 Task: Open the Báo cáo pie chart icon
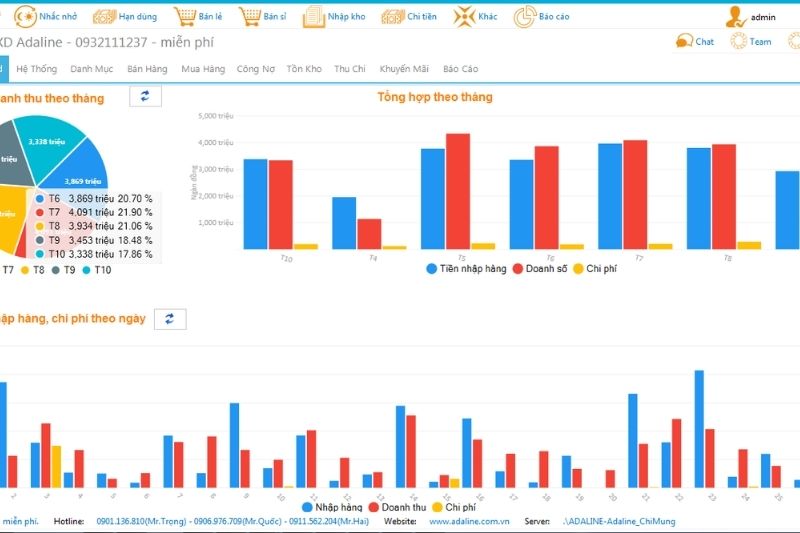(525, 17)
